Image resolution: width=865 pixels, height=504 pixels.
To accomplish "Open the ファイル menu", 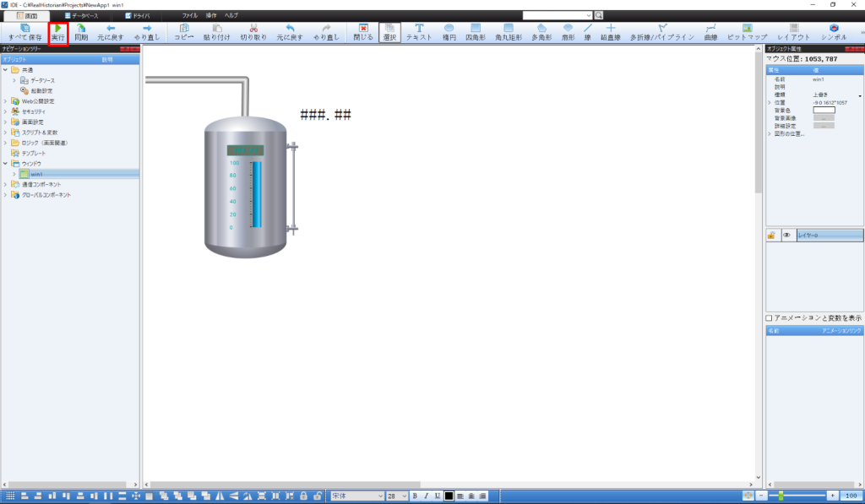I will tap(189, 16).
